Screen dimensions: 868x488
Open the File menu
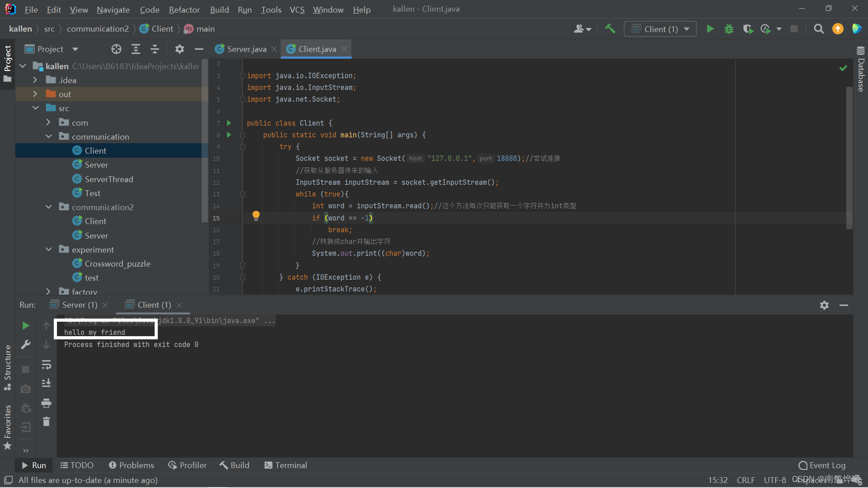coord(31,9)
